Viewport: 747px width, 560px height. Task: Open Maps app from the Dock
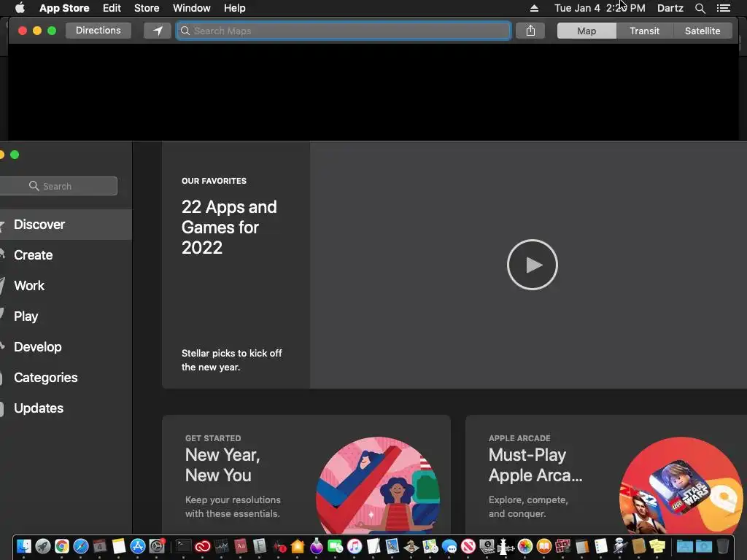click(429, 546)
